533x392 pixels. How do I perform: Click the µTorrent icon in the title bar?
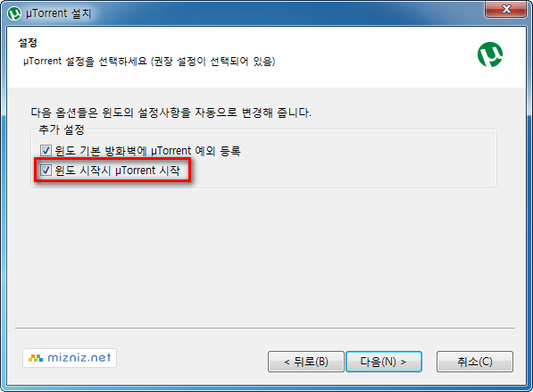[x=14, y=13]
